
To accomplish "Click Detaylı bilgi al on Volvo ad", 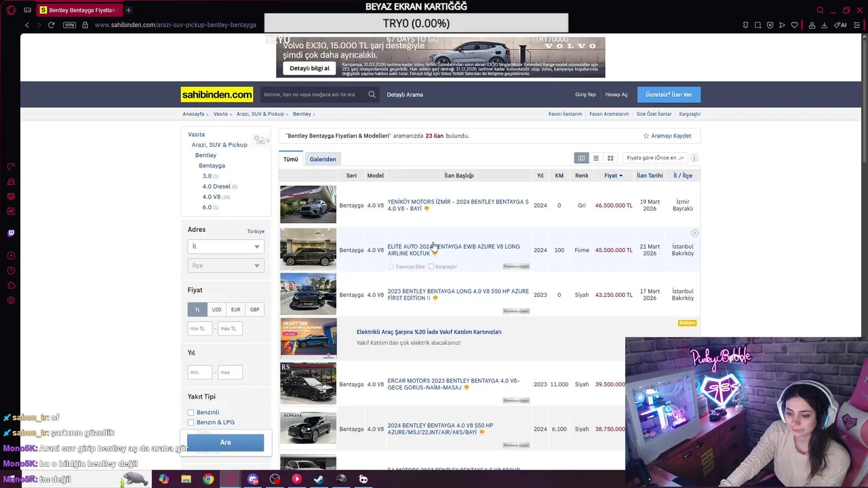I will [309, 68].
